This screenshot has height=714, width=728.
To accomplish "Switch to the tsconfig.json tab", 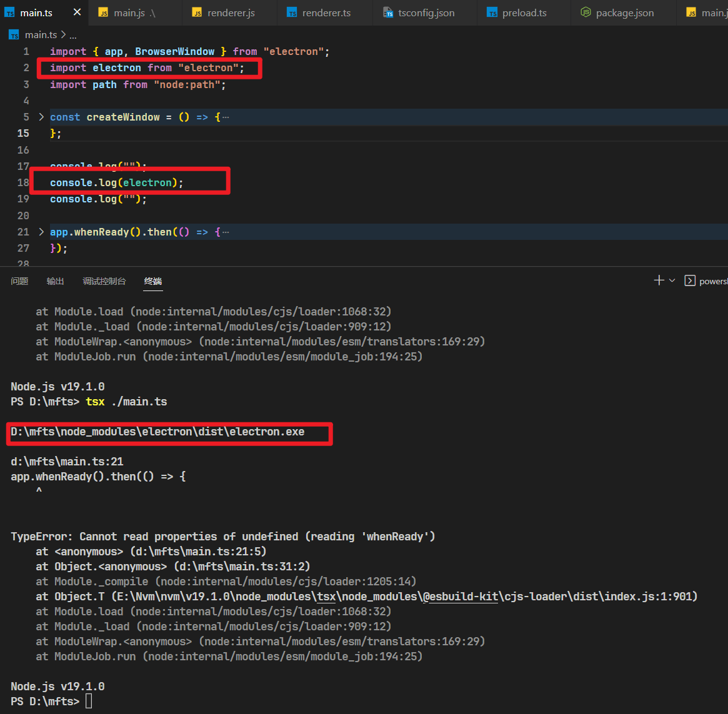I will (425, 12).
